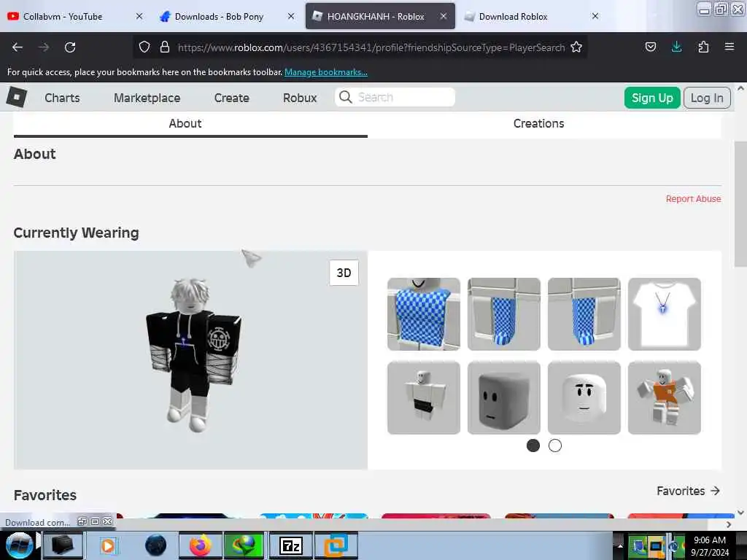Image resolution: width=747 pixels, height=560 pixels.
Task: Click the Report Abuse link
Action: point(693,198)
